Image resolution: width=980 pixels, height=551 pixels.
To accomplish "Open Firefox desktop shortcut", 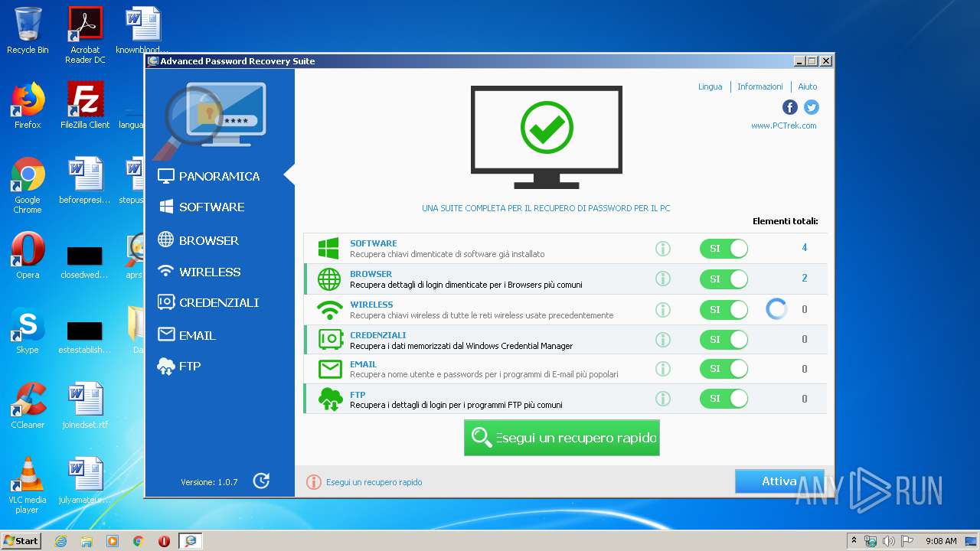I will click(28, 106).
